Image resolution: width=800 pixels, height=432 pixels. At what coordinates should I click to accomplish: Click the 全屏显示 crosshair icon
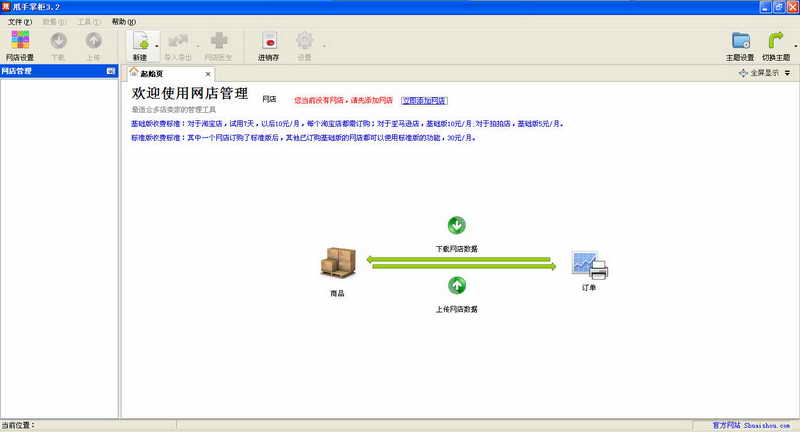tap(743, 73)
